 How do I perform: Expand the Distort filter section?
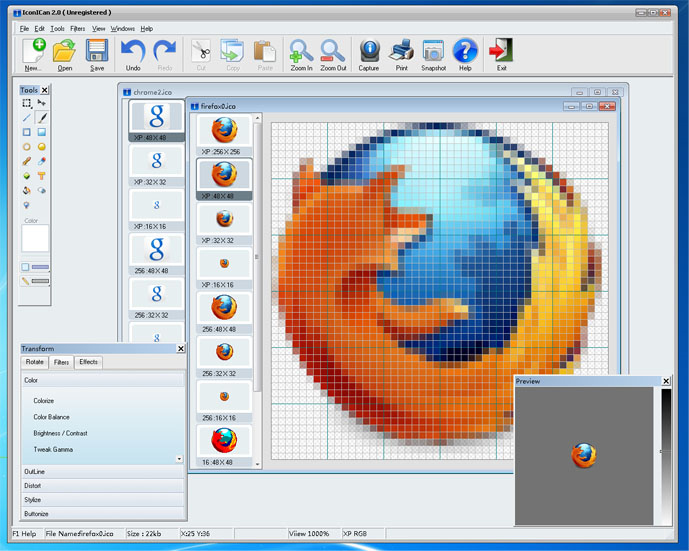pyautogui.click(x=103, y=485)
